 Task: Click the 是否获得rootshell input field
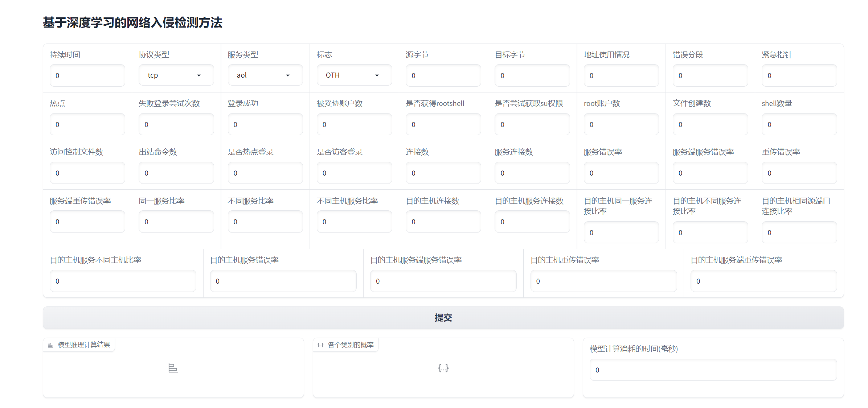tap(443, 124)
